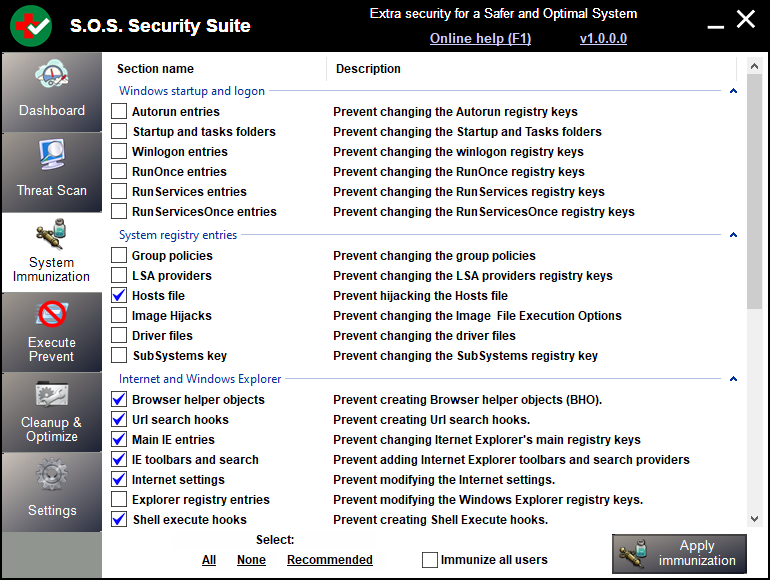The height and width of the screenshot is (580, 770).
Task: Select the System Immunization tab
Action: point(52,252)
